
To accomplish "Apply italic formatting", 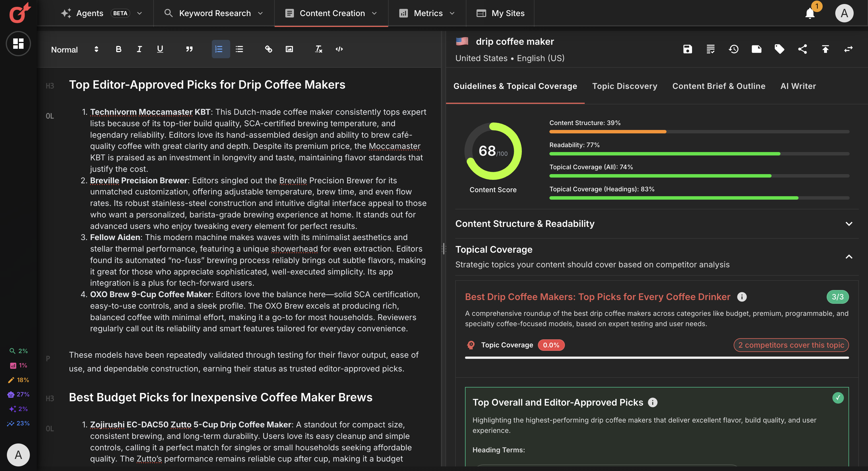I will click(139, 49).
